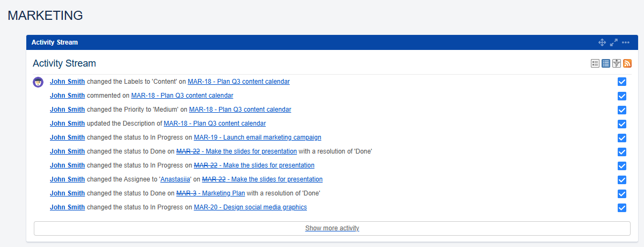Uncheck the Labels changed activity checkbox
The height and width of the screenshot is (247, 644).
tap(622, 82)
